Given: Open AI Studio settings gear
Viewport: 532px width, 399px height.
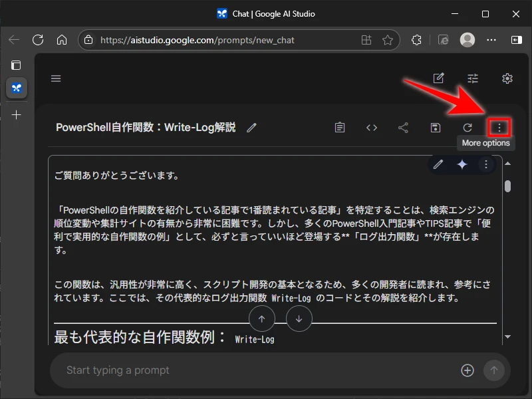Looking at the screenshot, I should click(507, 78).
